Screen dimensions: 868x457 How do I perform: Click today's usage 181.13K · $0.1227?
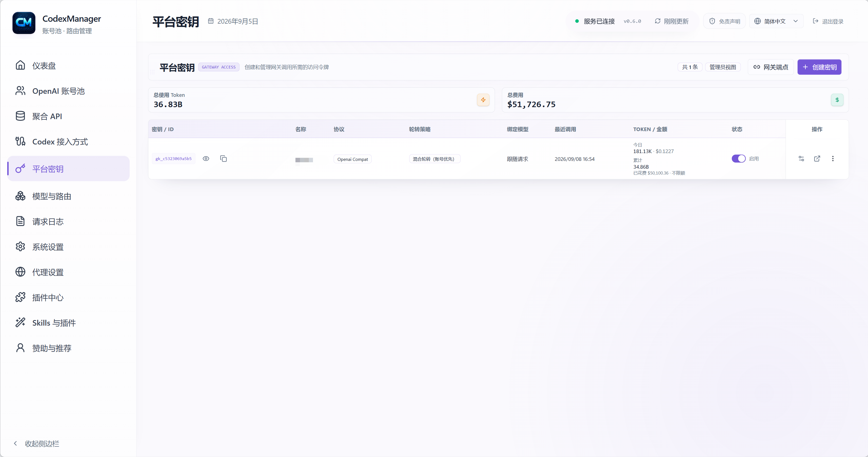[653, 151]
